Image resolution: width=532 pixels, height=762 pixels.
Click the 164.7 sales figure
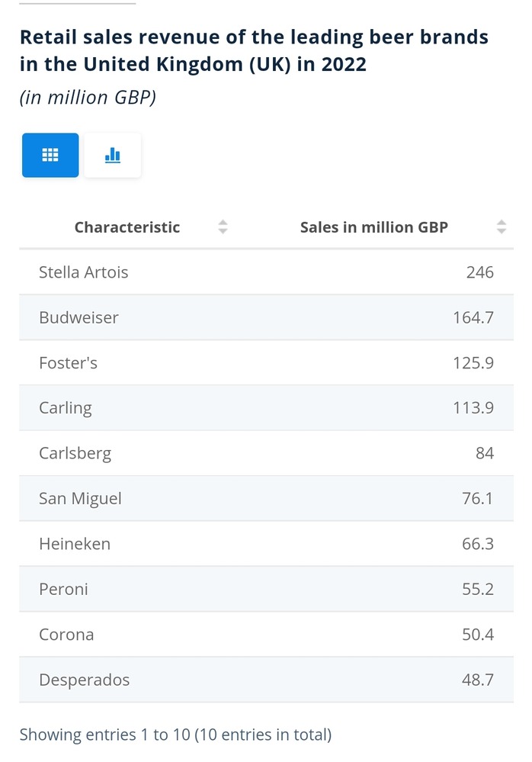(x=473, y=317)
